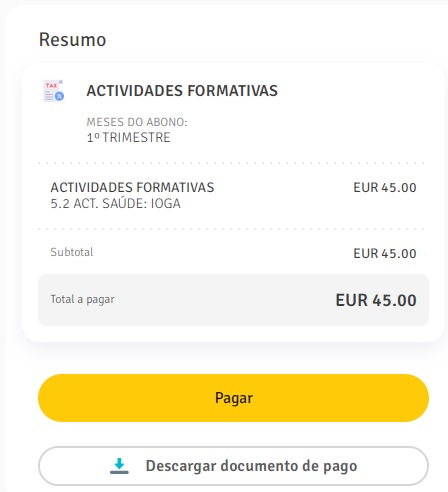Click the Subtotal amount EUR 45.00
The height and width of the screenshot is (492, 448).
click(x=385, y=254)
